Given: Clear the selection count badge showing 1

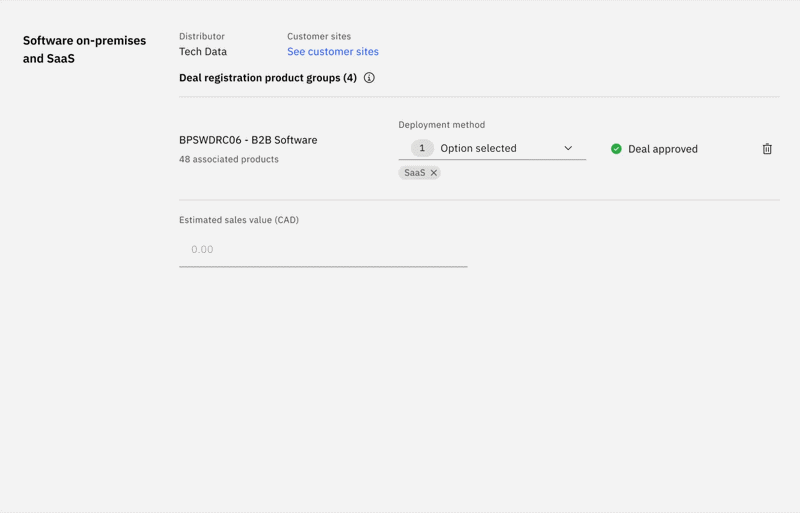Looking at the screenshot, I should click(x=422, y=148).
